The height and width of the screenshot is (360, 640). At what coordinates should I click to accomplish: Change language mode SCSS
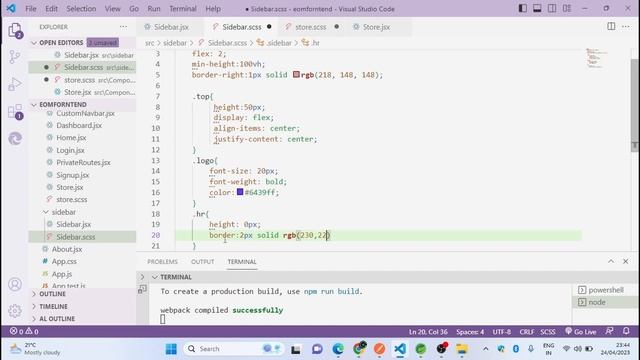tap(548, 331)
